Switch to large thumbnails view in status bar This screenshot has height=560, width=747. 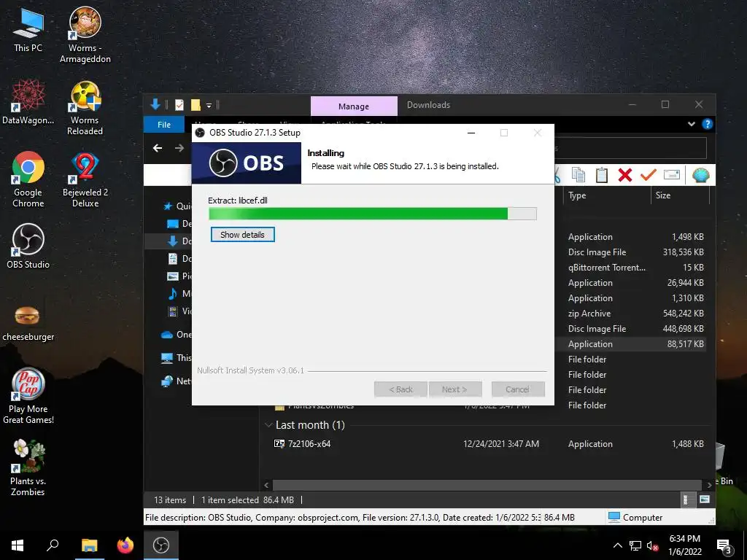(705, 500)
